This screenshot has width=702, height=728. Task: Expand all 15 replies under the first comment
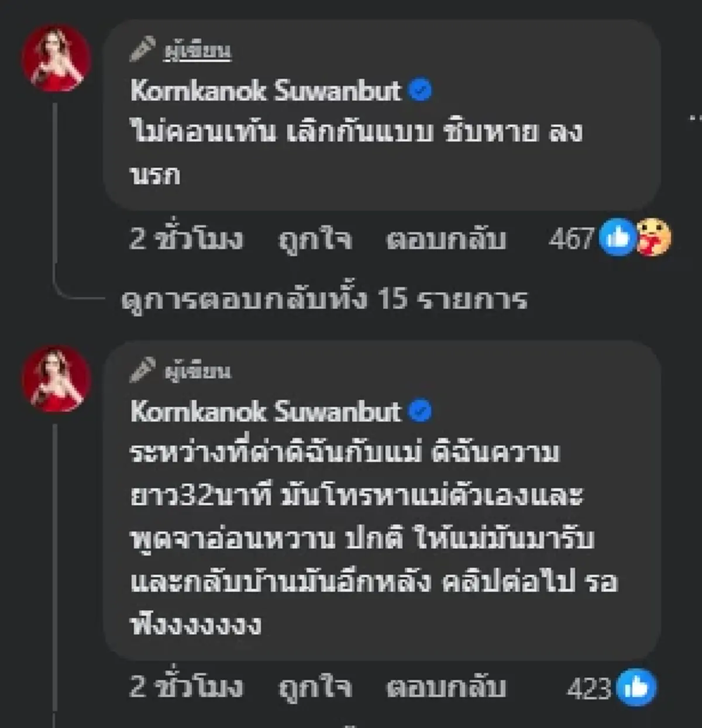click(325, 299)
